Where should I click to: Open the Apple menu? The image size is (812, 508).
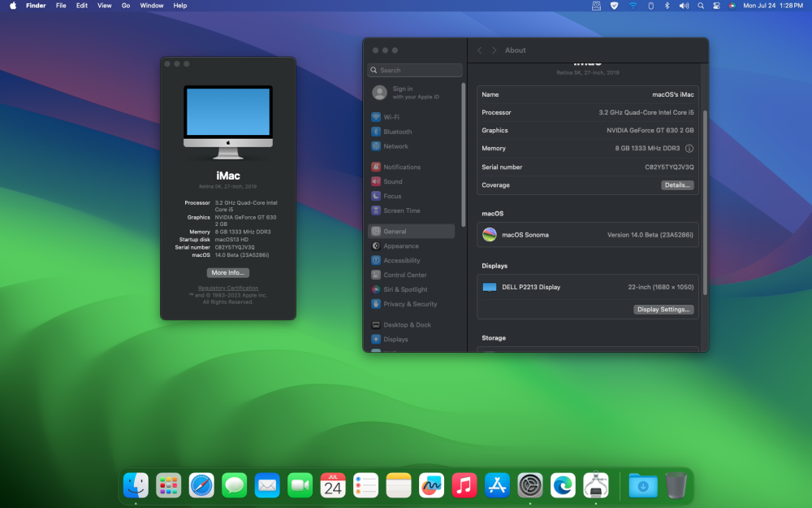13,6
